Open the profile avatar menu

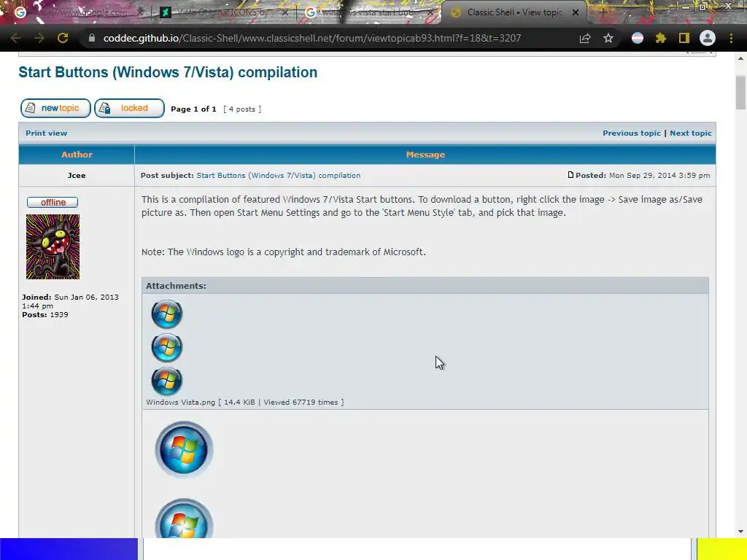tap(708, 38)
